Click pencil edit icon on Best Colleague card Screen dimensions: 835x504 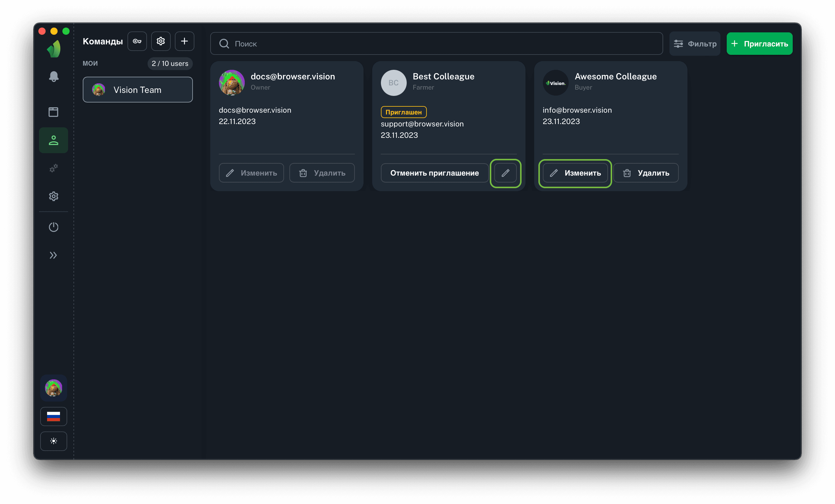[505, 173]
